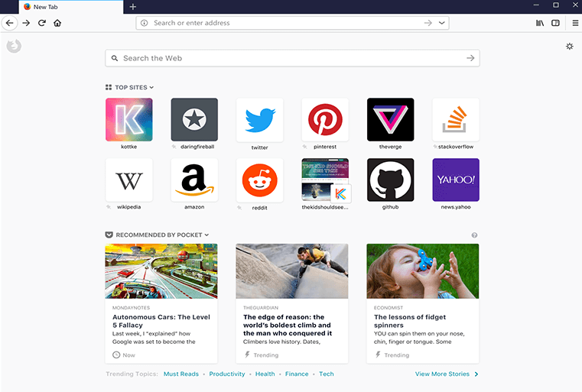This screenshot has width=582, height=392.
Task: Open the Library bookshelf icon
Action: (540, 23)
